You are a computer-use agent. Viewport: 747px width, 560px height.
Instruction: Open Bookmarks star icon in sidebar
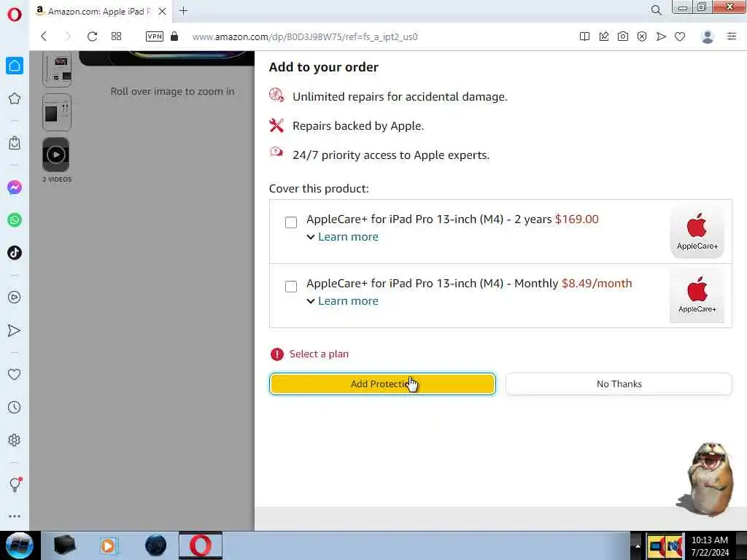coord(15,98)
